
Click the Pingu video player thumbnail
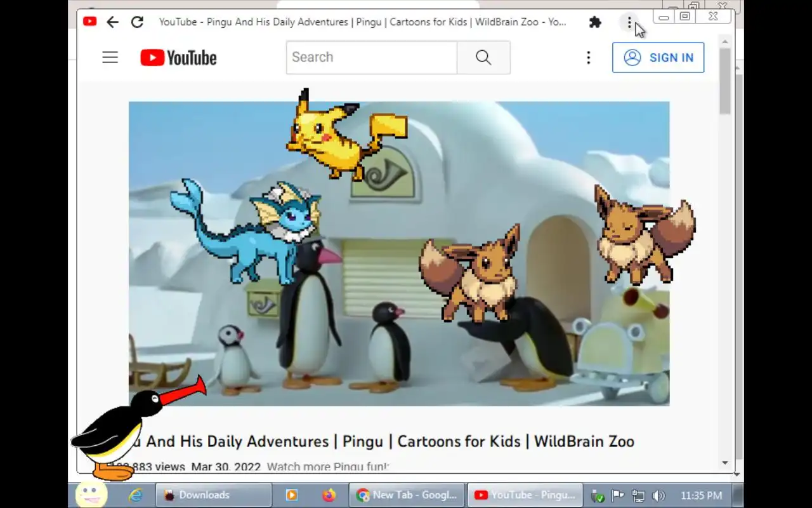[399, 253]
